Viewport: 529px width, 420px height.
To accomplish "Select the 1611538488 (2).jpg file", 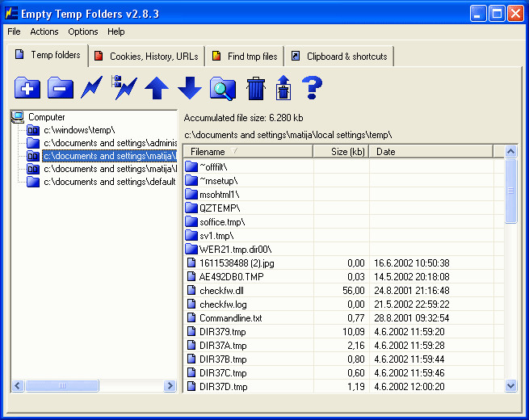I will click(343, 262).
